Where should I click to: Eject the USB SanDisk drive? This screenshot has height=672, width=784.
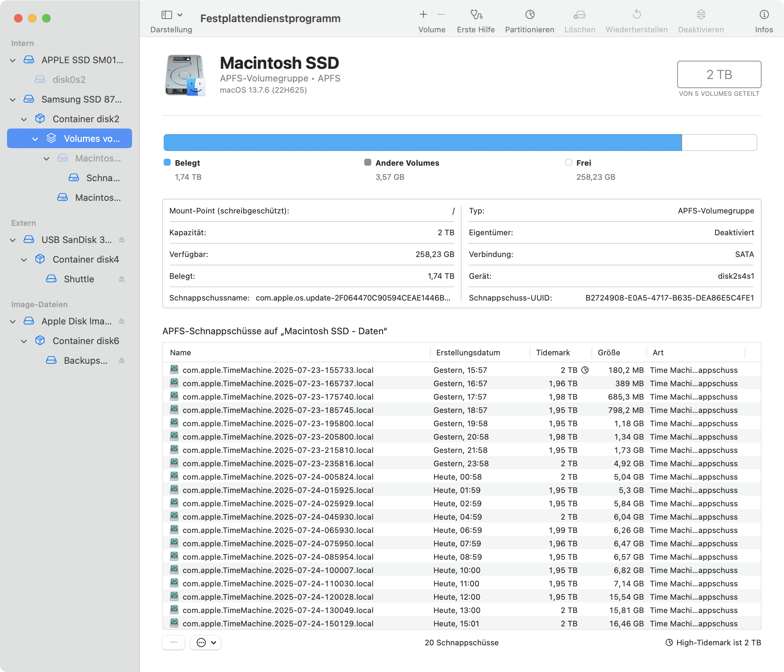click(122, 240)
